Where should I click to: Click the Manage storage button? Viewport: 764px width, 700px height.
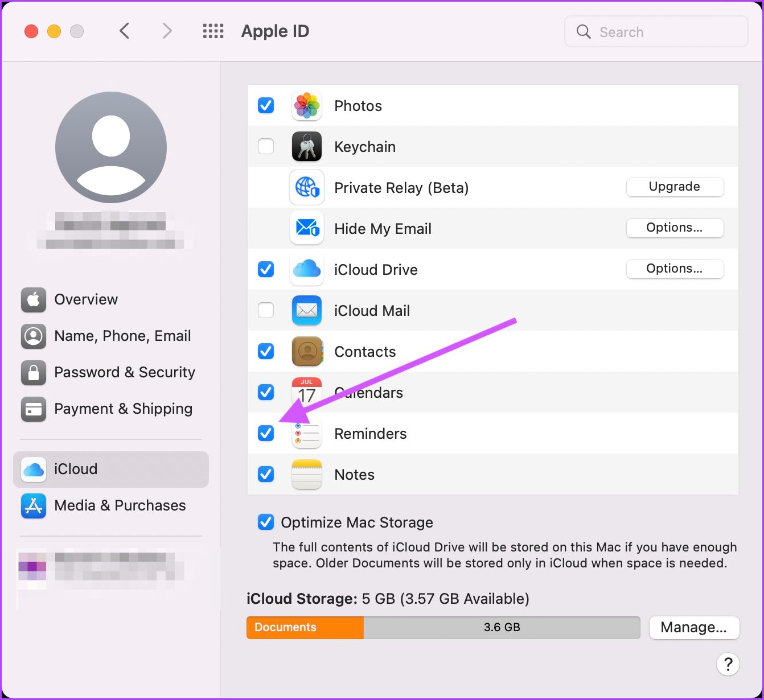point(694,627)
